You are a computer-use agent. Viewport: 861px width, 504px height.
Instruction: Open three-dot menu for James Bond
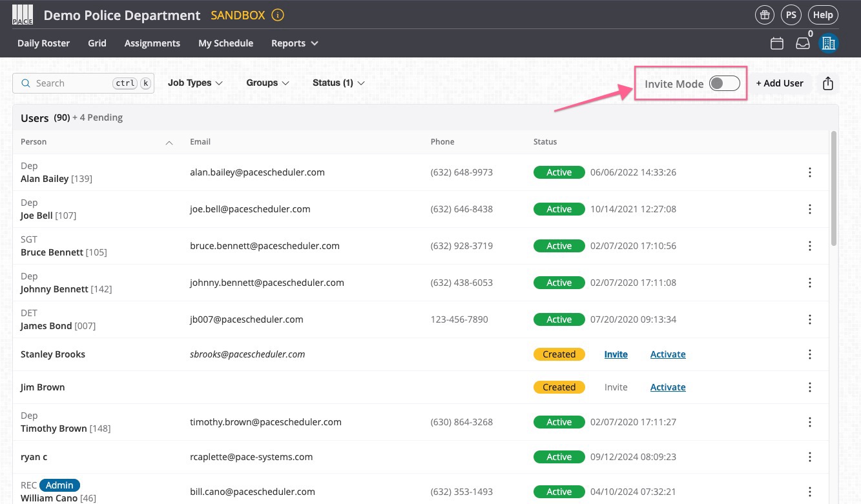click(x=810, y=319)
